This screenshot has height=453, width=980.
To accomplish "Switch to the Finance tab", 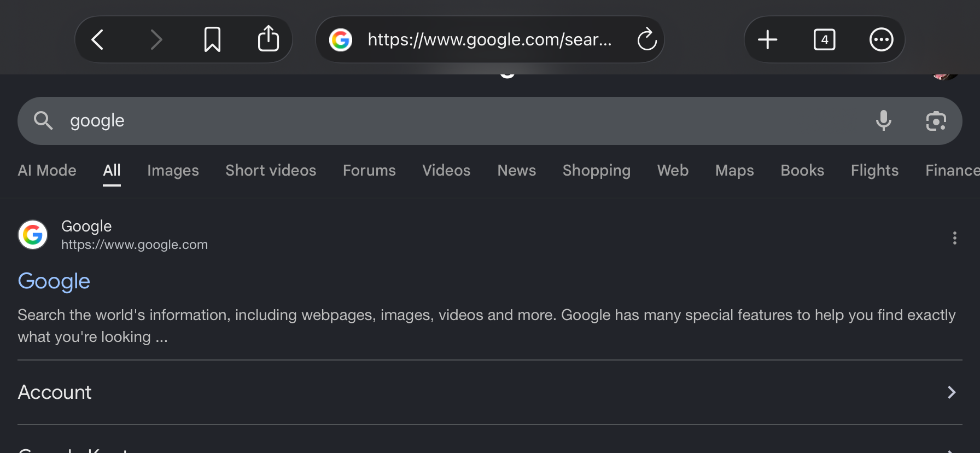I will click(952, 171).
